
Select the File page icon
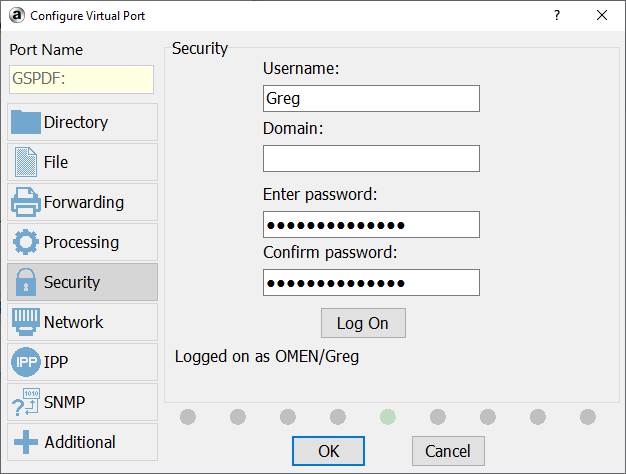(x=26, y=162)
